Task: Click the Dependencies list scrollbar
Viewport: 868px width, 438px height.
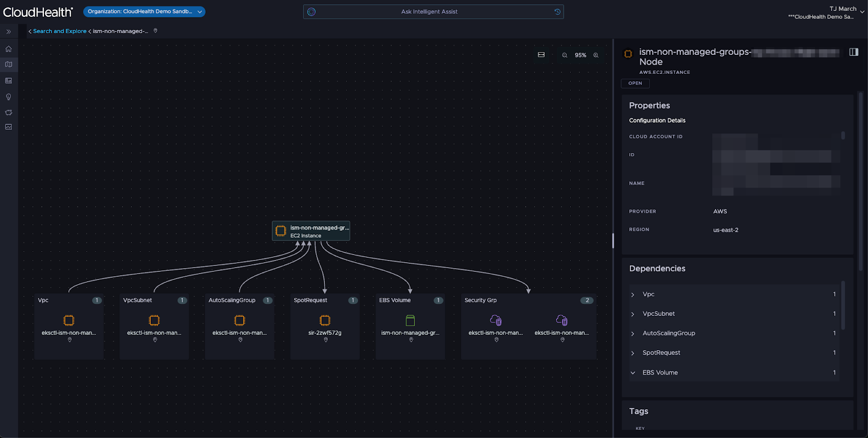Action: (843, 305)
